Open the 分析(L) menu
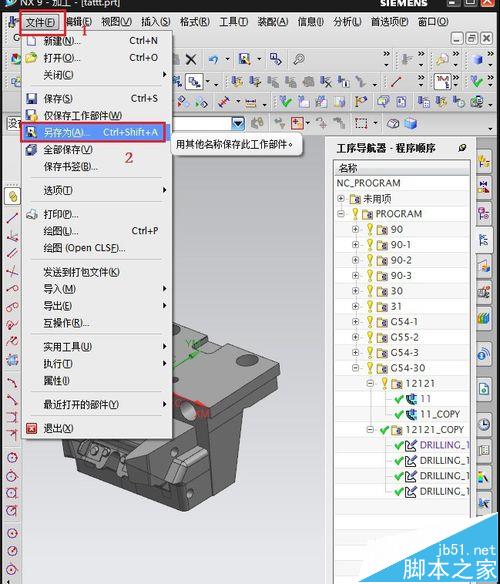 (347, 22)
